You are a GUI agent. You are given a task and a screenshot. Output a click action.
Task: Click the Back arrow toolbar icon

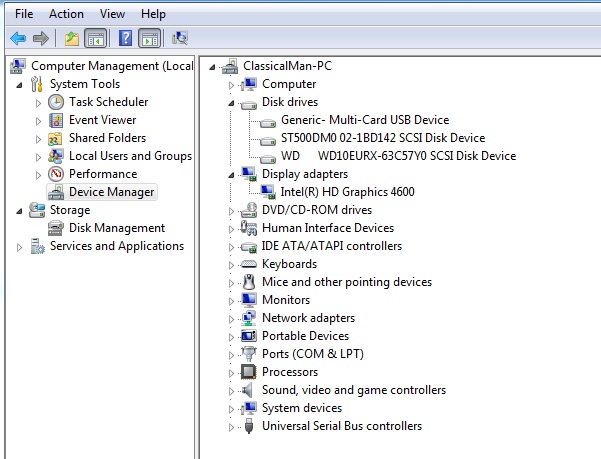click(x=18, y=38)
